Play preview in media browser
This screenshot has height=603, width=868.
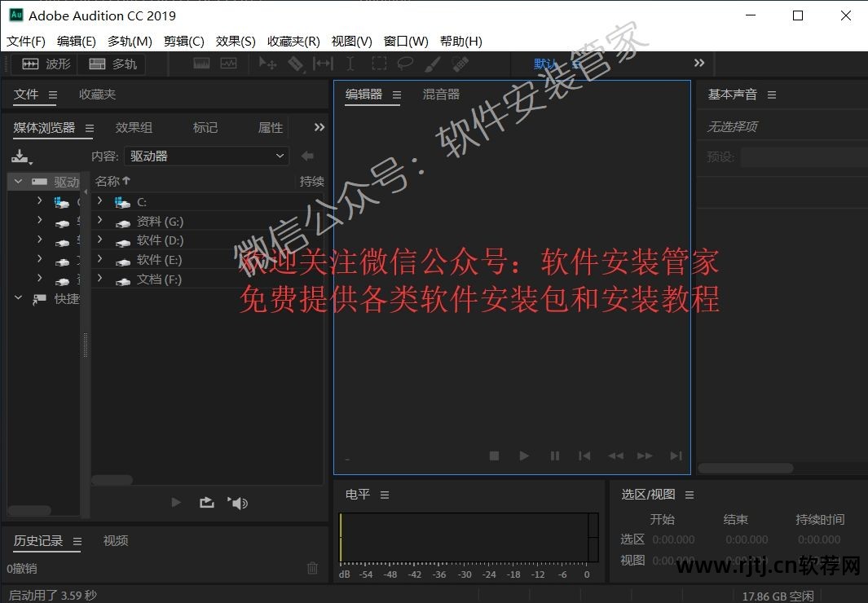[177, 502]
